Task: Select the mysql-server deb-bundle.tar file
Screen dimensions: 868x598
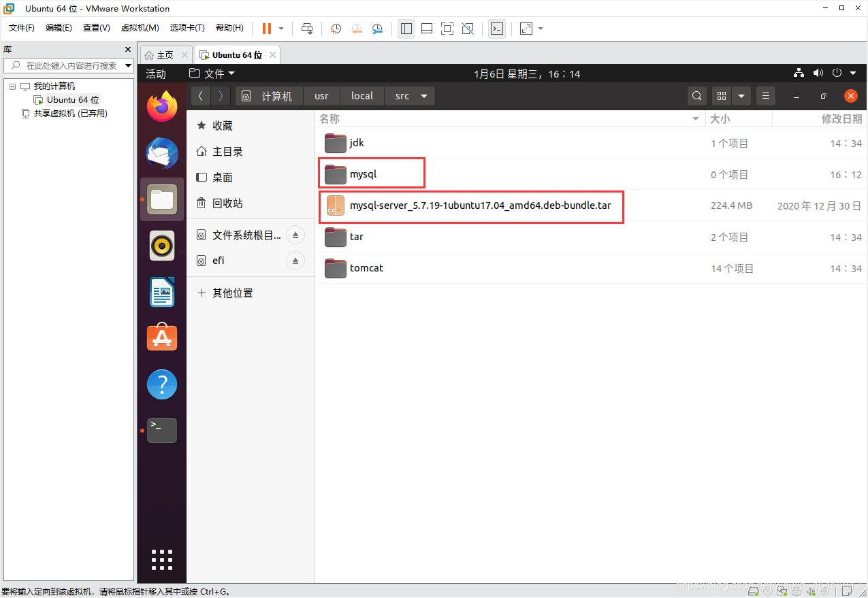Action: 592,205
